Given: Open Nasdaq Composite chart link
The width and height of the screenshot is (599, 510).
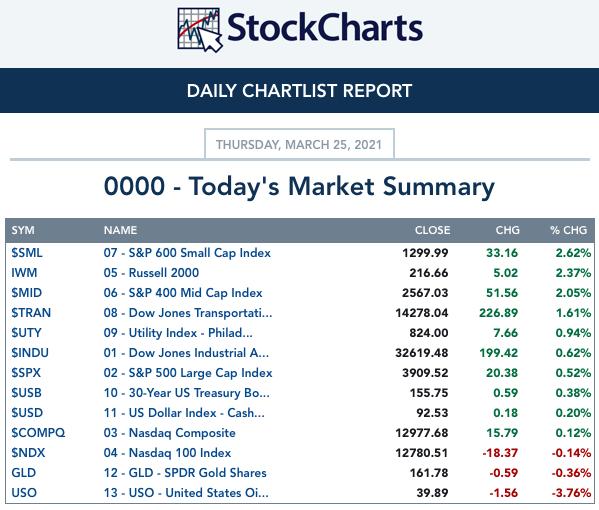Looking at the screenshot, I should [170, 433].
